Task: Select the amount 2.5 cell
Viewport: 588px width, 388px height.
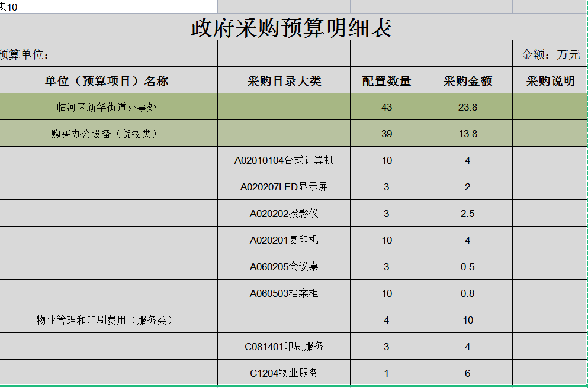Action: click(x=467, y=213)
